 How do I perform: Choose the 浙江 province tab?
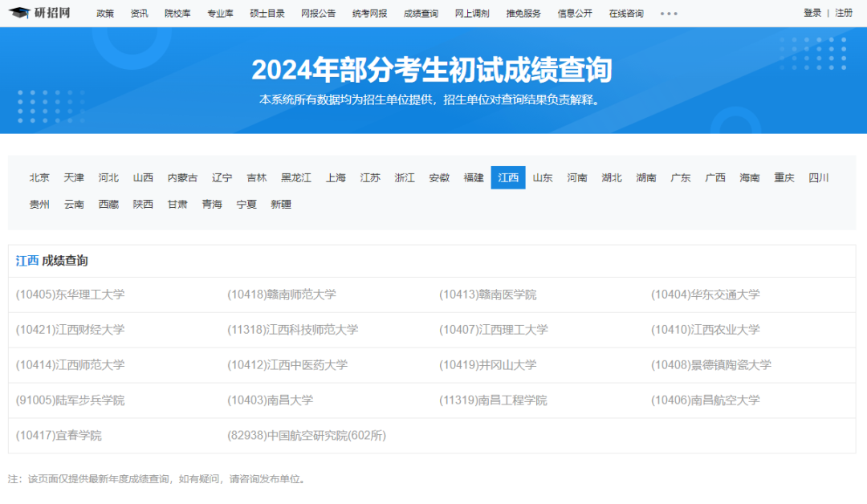tap(405, 177)
